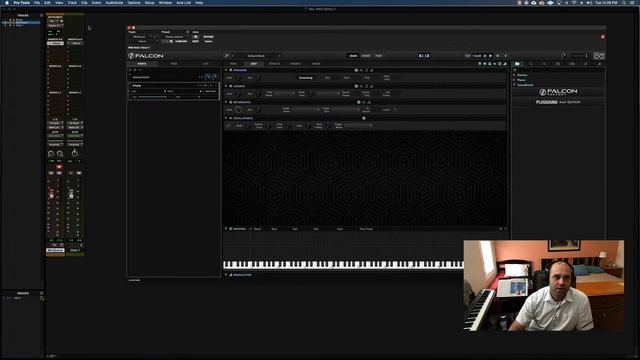This screenshot has height=360, width=640.
Task: Click a key on Falcon's piano keyboard
Action: coord(343,264)
